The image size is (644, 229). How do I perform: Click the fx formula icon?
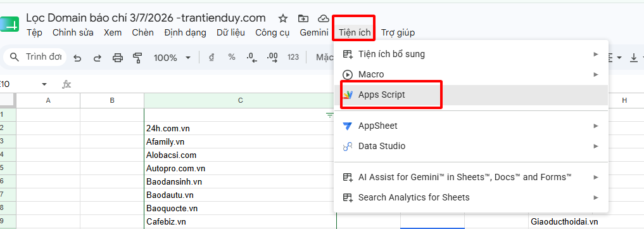click(66, 84)
